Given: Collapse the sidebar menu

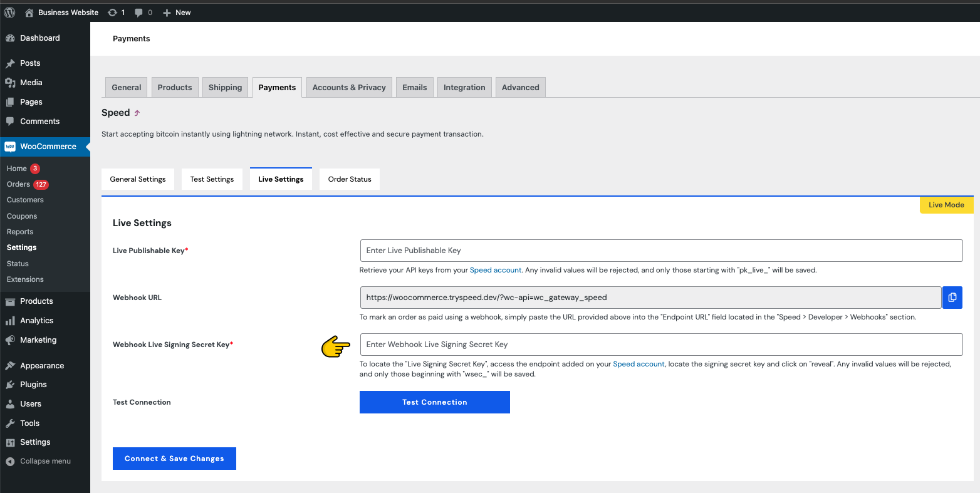Looking at the screenshot, I should click(45, 461).
